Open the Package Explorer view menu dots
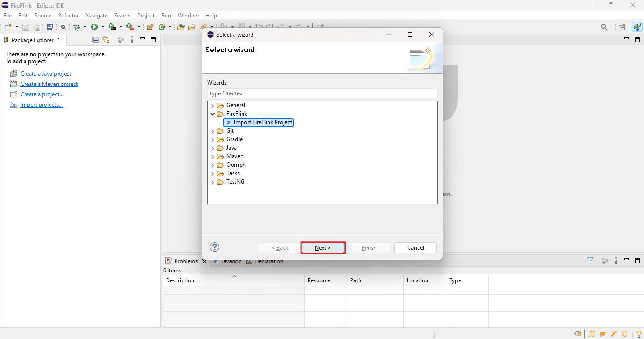 click(132, 40)
